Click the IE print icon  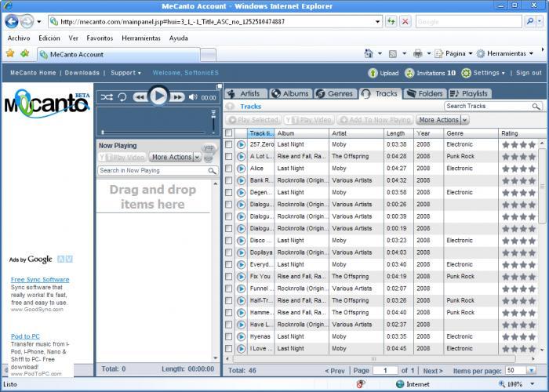point(418,53)
